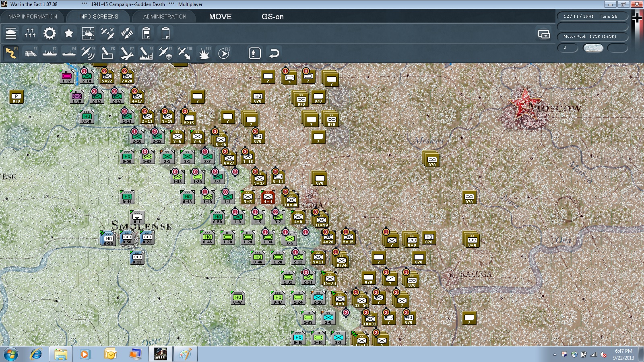Show victory screen via star icon
This screenshot has height=362, width=644.
[69, 33]
